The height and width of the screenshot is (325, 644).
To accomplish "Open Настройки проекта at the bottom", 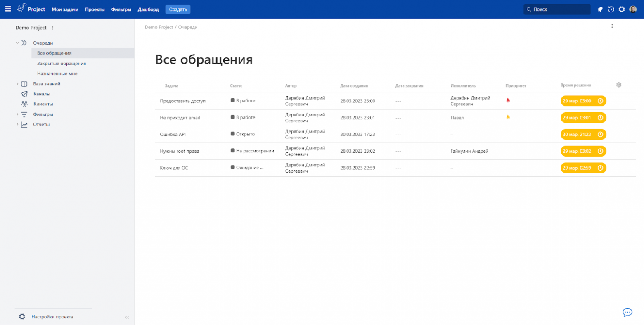I will pyautogui.click(x=52, y=316).
